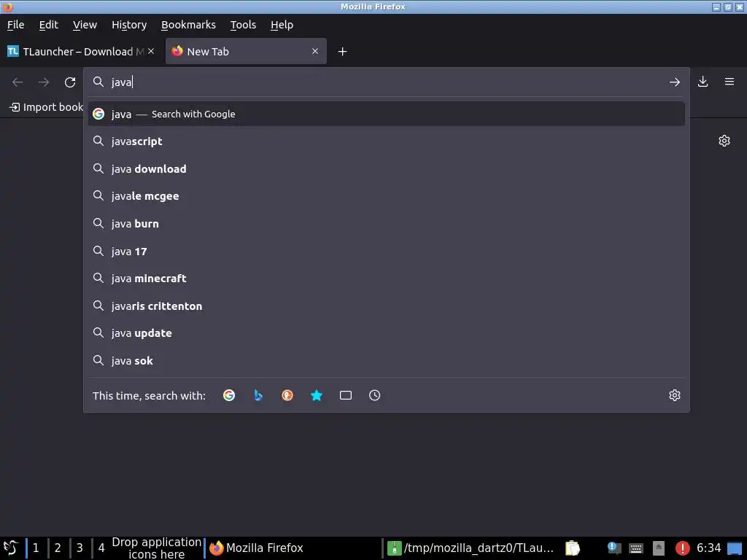Switch to workspace 1 in taskbar

coord(36,548)
